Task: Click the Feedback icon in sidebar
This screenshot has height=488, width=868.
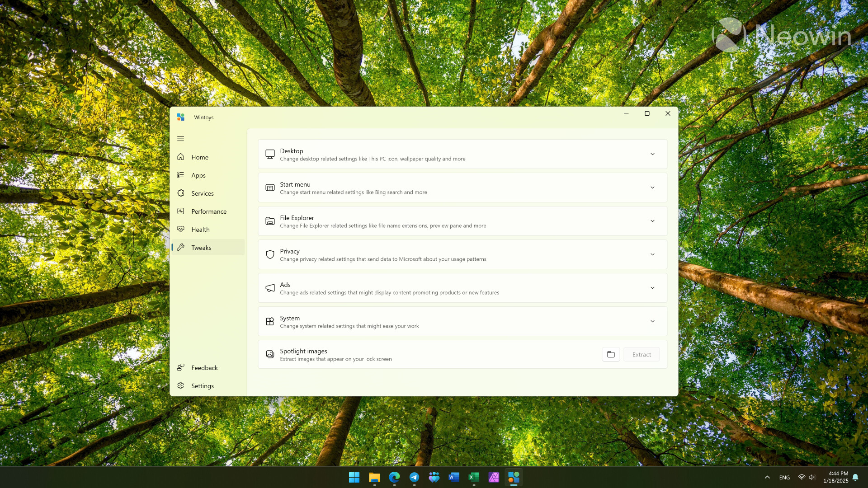Action: [x=181, y=367]
